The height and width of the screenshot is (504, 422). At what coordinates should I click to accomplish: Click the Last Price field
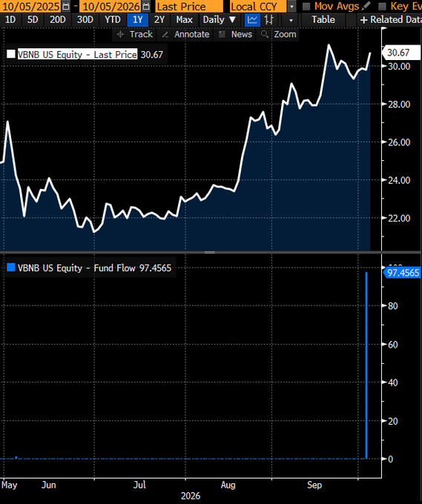tap(189, 7)
